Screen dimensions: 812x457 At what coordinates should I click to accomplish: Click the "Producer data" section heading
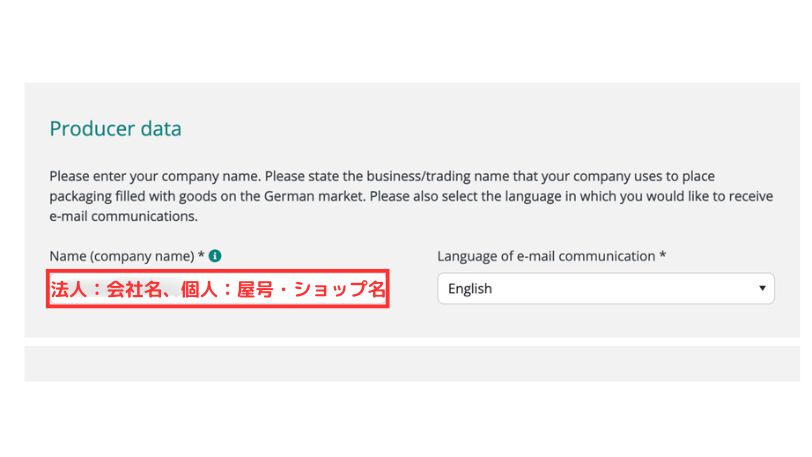(115, 129)
